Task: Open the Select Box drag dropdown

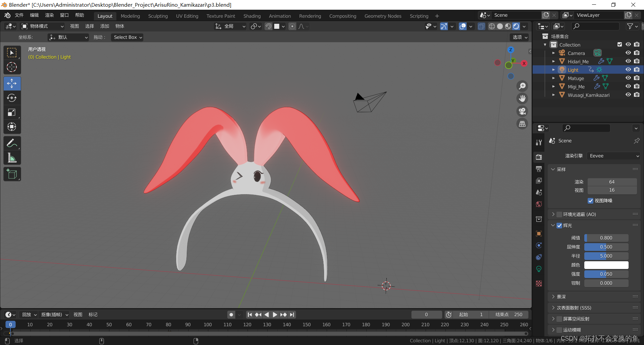Action: pyautogui.click(x=127, y=37)
